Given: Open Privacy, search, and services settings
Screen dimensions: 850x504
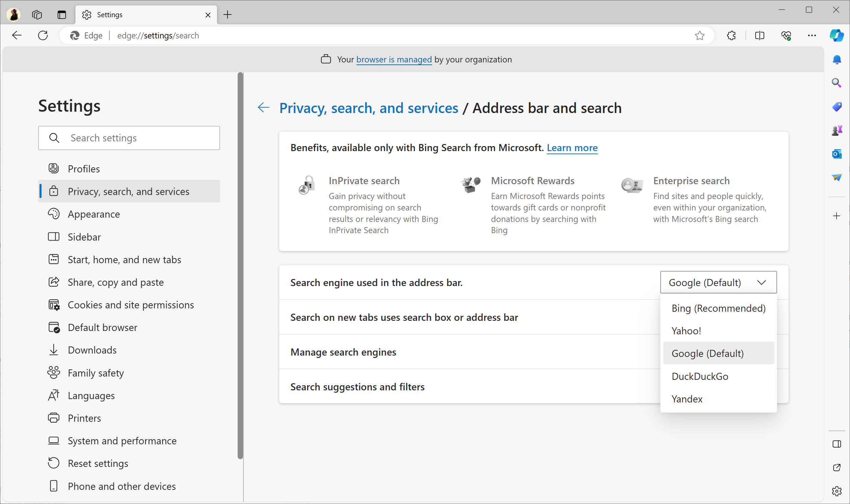Looking at the screenshot, I should [129, 191].
